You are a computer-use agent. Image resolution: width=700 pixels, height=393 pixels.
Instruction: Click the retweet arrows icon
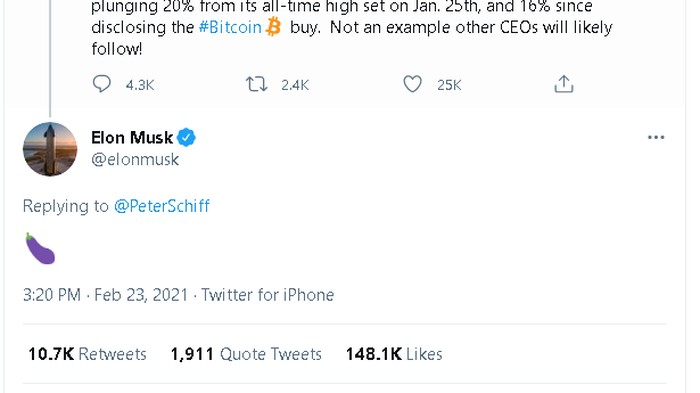pos(257,84)
